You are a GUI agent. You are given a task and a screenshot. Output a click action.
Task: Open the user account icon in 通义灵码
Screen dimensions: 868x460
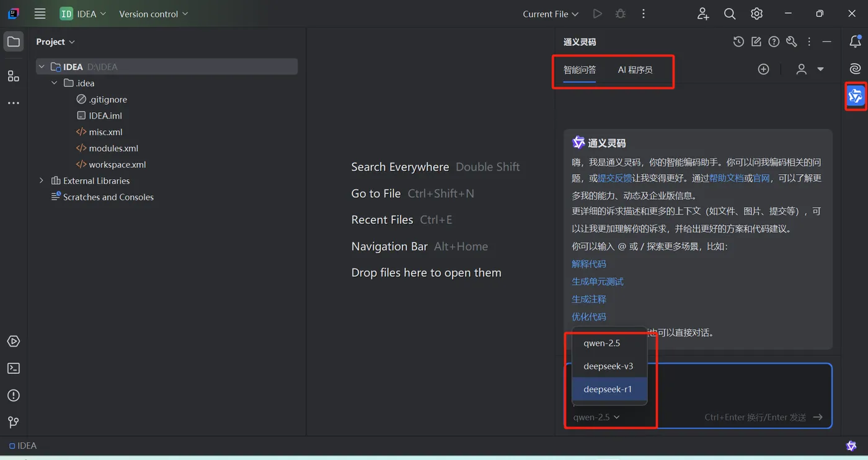pos(802,69)
